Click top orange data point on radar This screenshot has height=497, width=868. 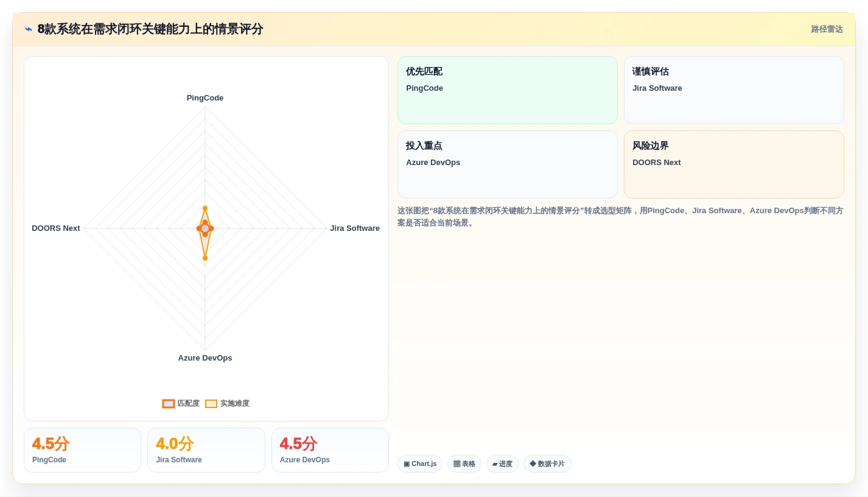(205, 208)
